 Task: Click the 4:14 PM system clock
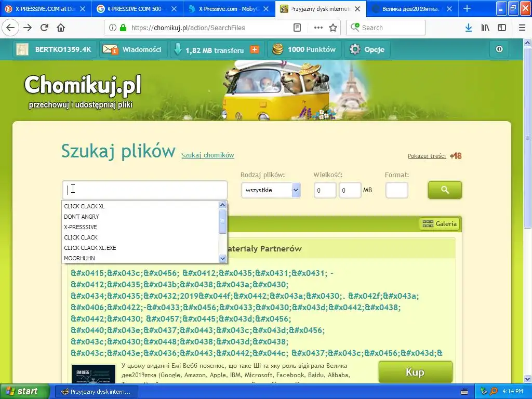point(513,392)
